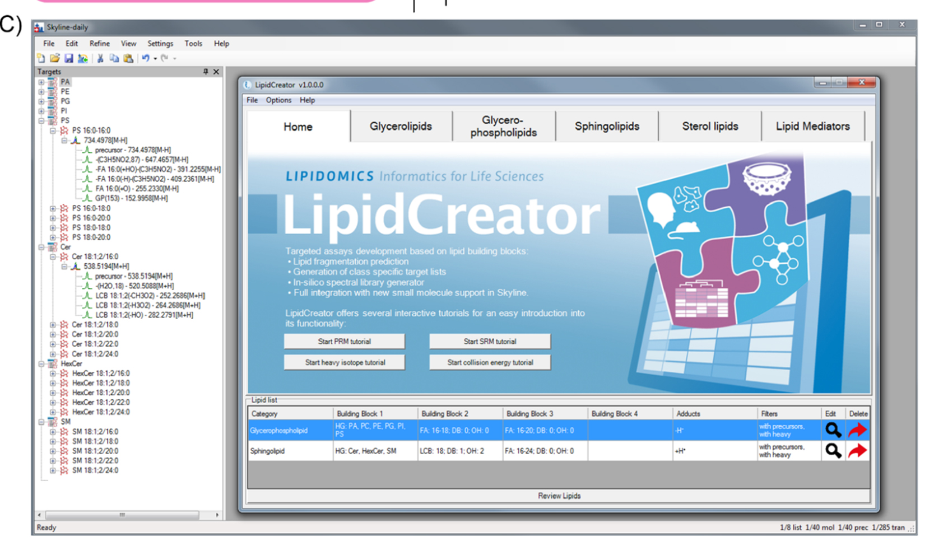Click the Save disk toolbar icon

[68, 58]
